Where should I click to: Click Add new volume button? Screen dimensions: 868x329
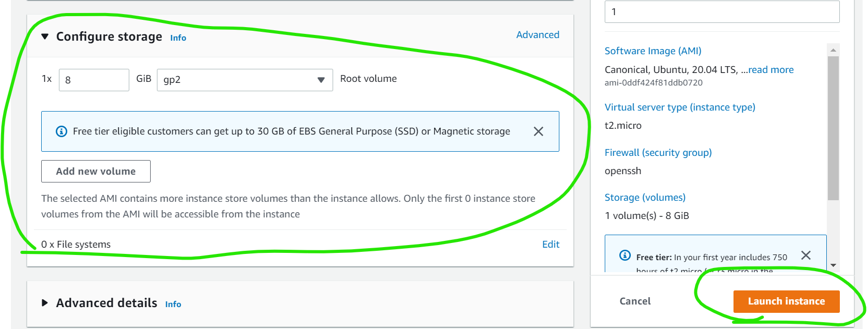(x=96, y=172)
